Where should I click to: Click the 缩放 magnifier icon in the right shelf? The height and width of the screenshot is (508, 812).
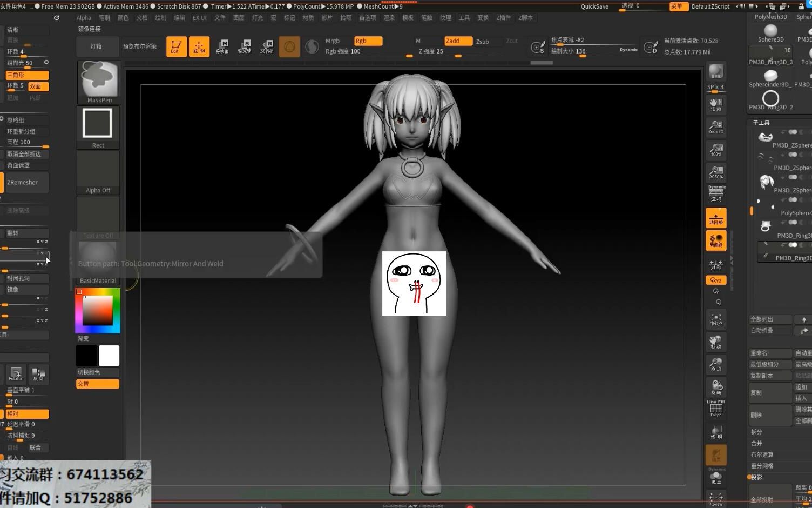[x=716, y=365]
